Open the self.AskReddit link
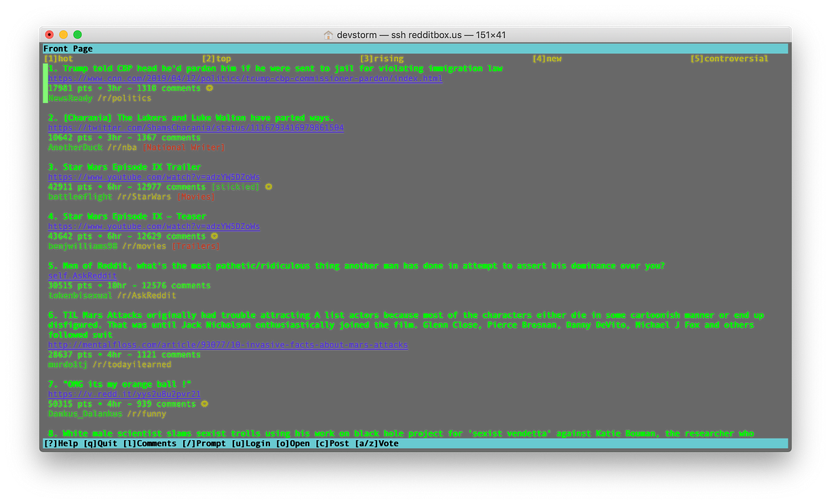Screen dimensions: 831x504 coord(82,275)
